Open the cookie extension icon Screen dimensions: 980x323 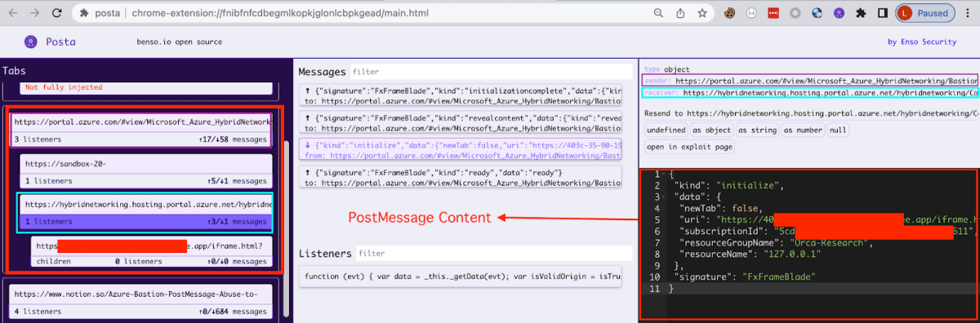click(x=730, y=13)
